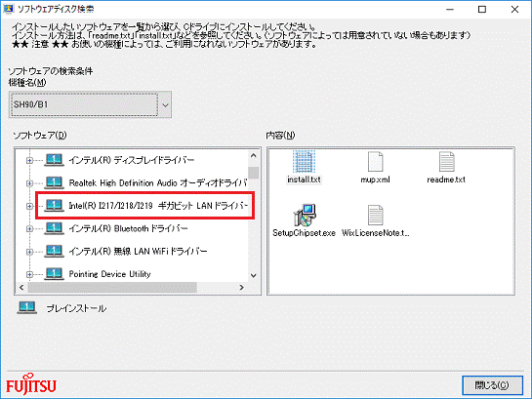532x399 pixels.
Task: Expand the インテル(R) ディスプレイドライバー tree node
Action: [x=29, y=160]
